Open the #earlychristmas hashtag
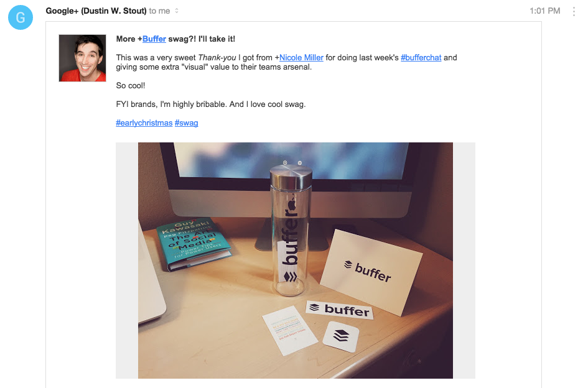This screenshot has height=388, width=588. pyautogui.click(x=144, y=123)
